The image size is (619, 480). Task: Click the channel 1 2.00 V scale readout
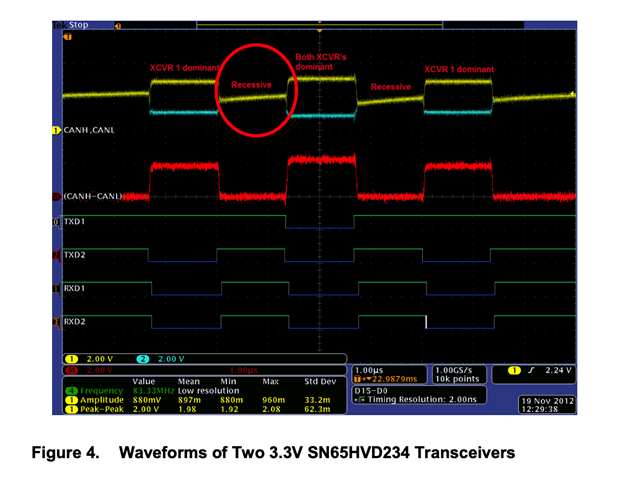100,359
